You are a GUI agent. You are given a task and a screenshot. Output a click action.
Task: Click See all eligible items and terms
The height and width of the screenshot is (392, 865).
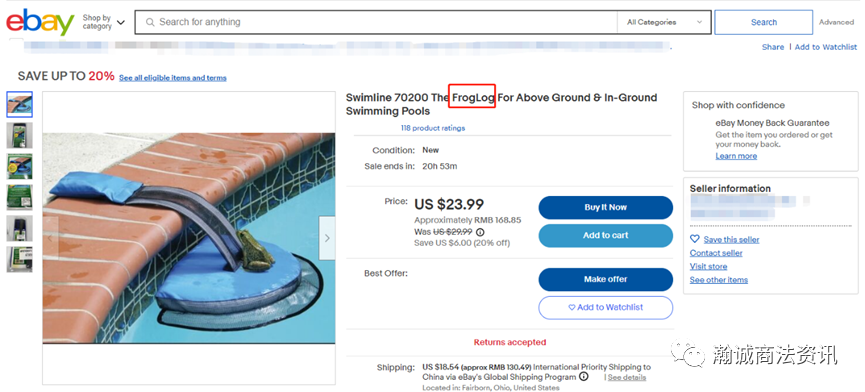click(173, 78)
